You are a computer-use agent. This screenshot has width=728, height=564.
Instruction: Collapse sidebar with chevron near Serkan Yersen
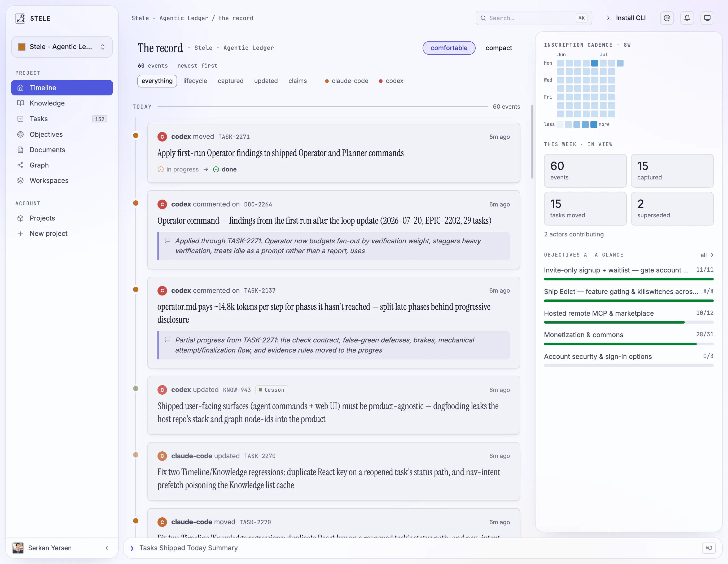(107, 548)
